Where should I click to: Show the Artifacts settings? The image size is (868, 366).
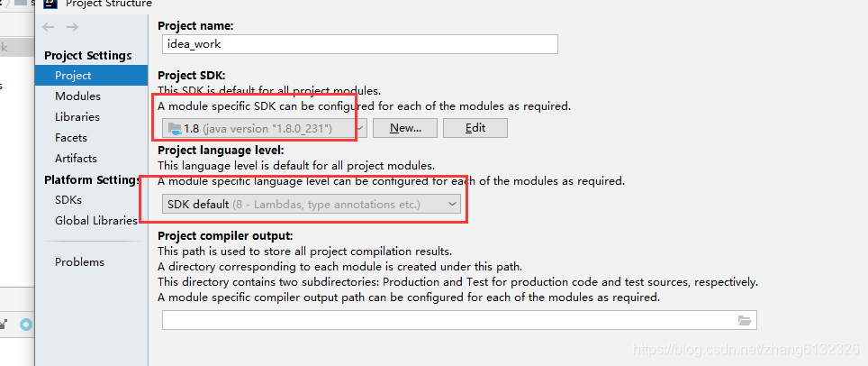(76, 159)
